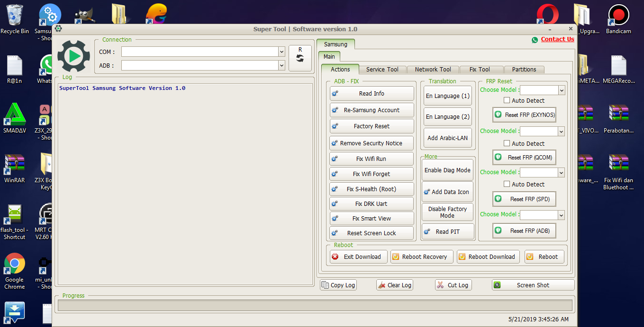This screenshot has height=327, width=644.
Task: Click Reset FRP (EXYNOS) button
Action: [524, 115]
